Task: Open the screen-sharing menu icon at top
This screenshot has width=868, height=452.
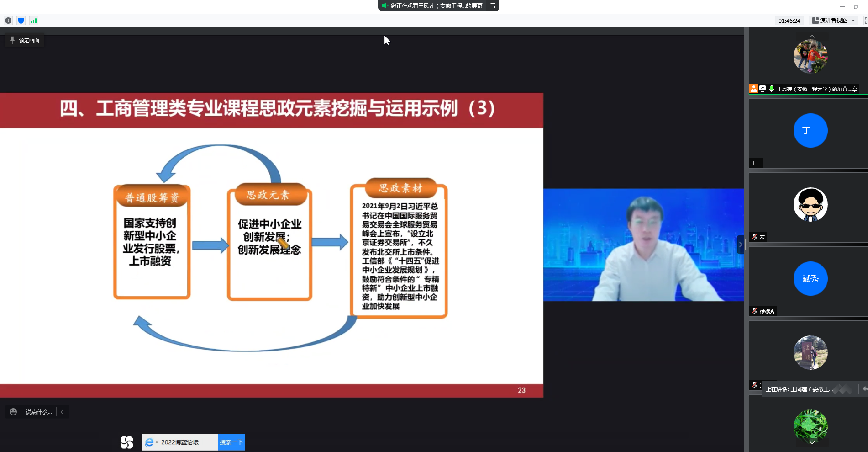Action: [493, 5]
